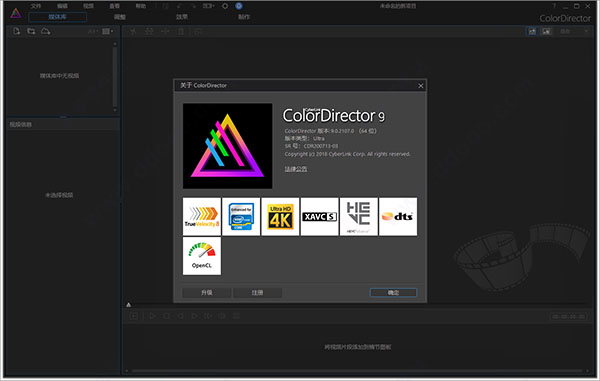Click the HEVC Advance badge
The image size is (600, 381).
tap(359, 217)
